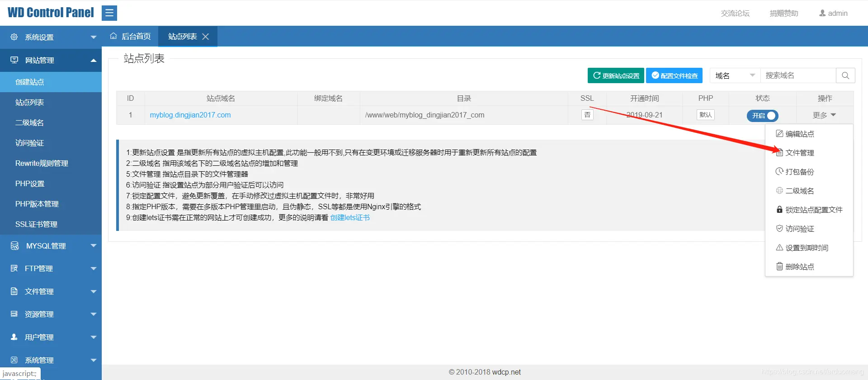
Task: Switch to the 后台首页 tab
Action: (130, 36)
